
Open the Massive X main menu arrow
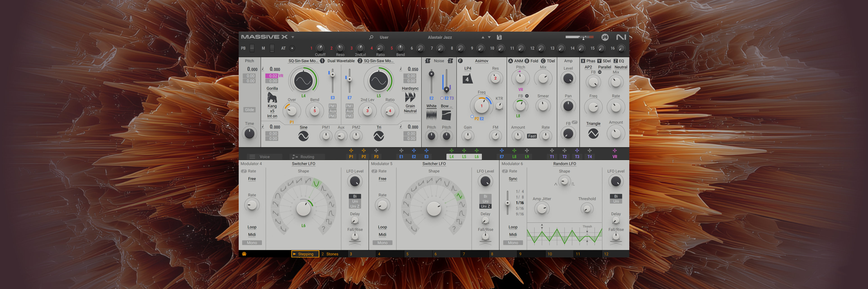293,37
